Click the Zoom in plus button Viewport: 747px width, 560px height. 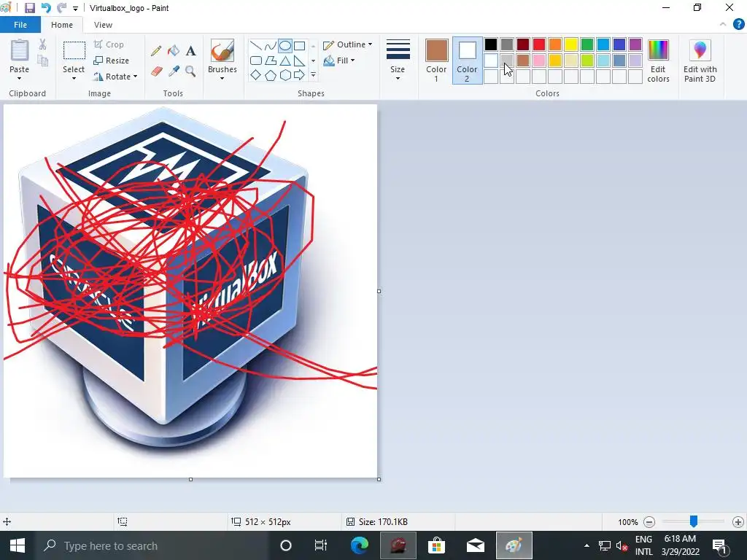[738, 522]
